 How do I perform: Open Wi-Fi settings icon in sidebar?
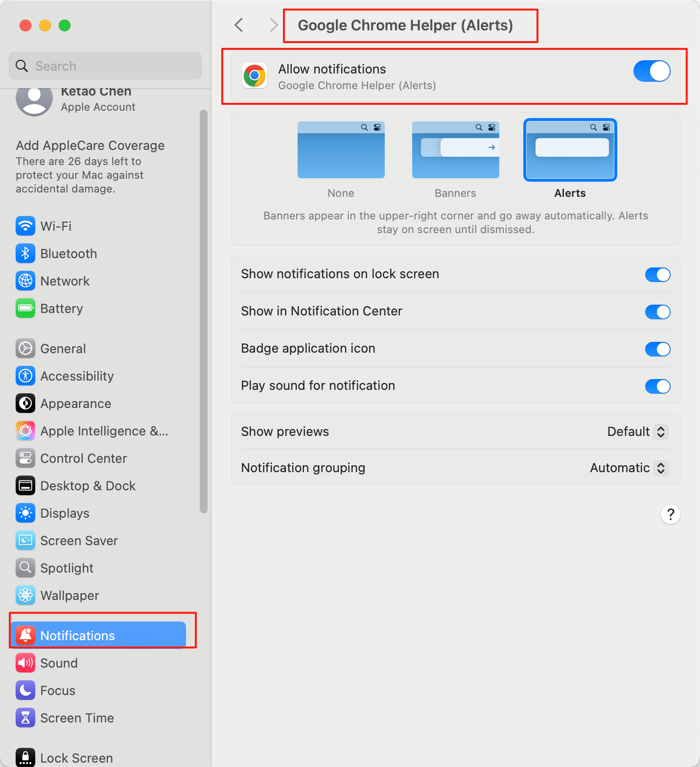pyautogui.click(x=25, y=226)
